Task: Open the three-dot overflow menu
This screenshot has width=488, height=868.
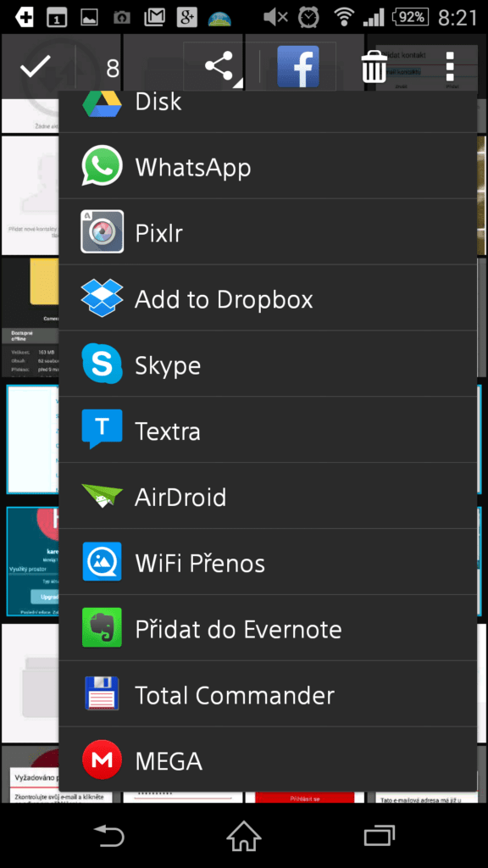Action: click(450, 67)
